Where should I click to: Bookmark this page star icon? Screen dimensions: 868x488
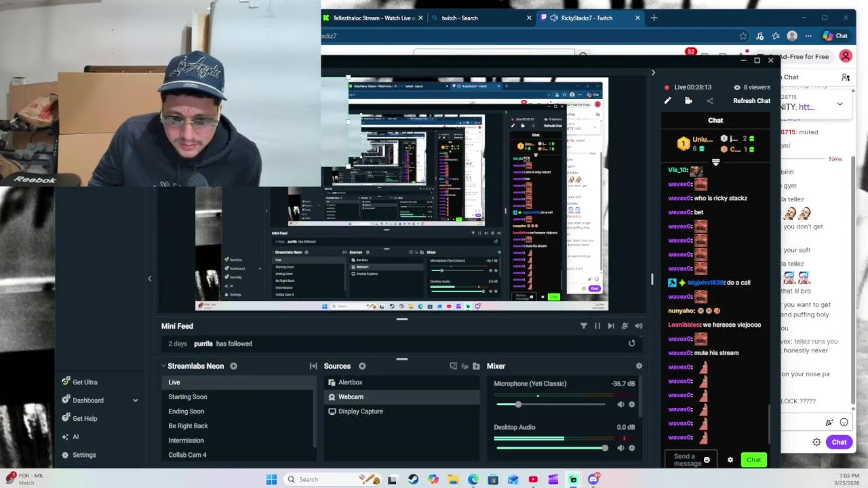click(x=743, y=36)
